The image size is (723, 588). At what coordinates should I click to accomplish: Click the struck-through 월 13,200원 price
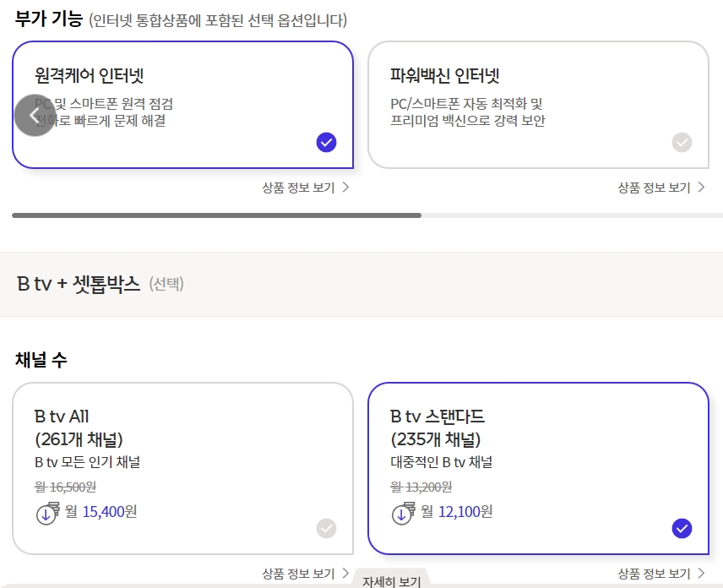[x=421, y=487]
